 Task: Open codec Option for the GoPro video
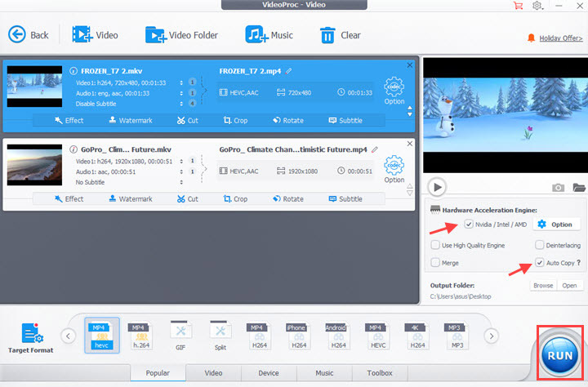click(x=394, y=169)
